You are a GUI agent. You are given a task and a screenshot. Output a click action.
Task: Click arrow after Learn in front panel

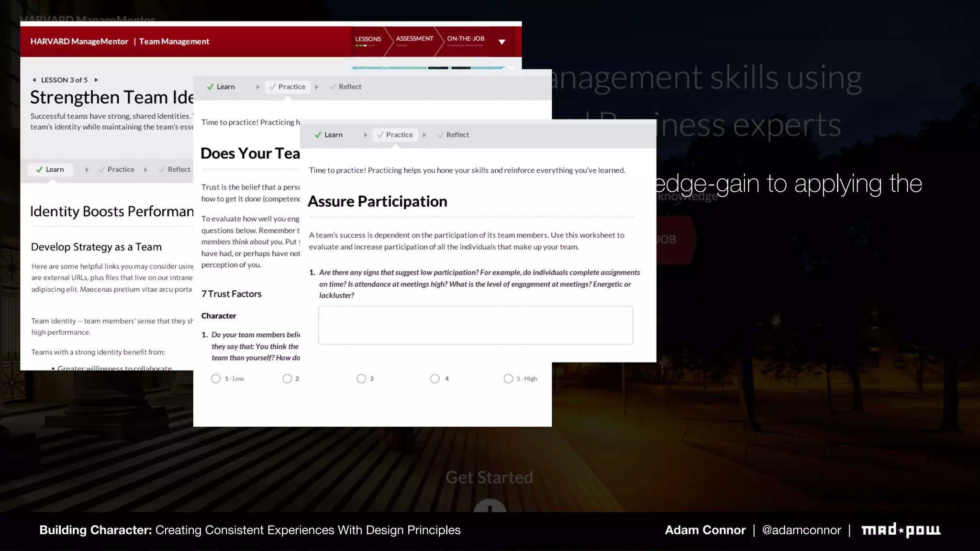point(365,135)
